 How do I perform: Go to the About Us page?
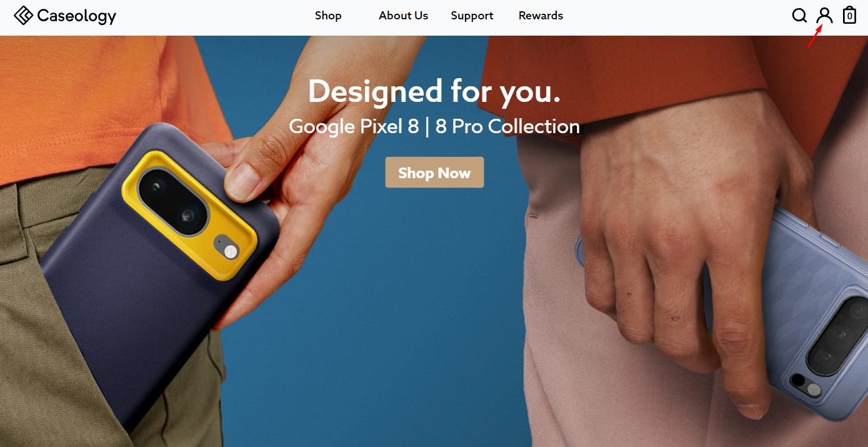[x=403, y=16]
